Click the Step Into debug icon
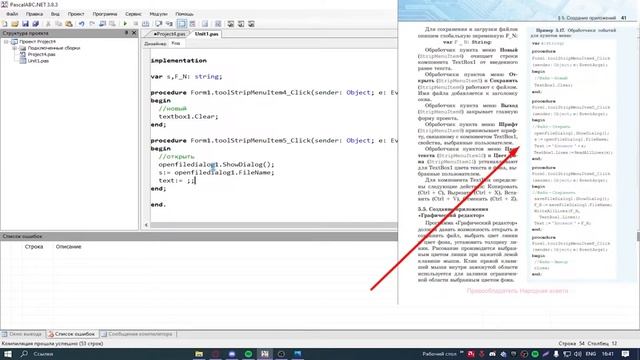This screenshot has height=360, width=640. [x=169, y=24]
